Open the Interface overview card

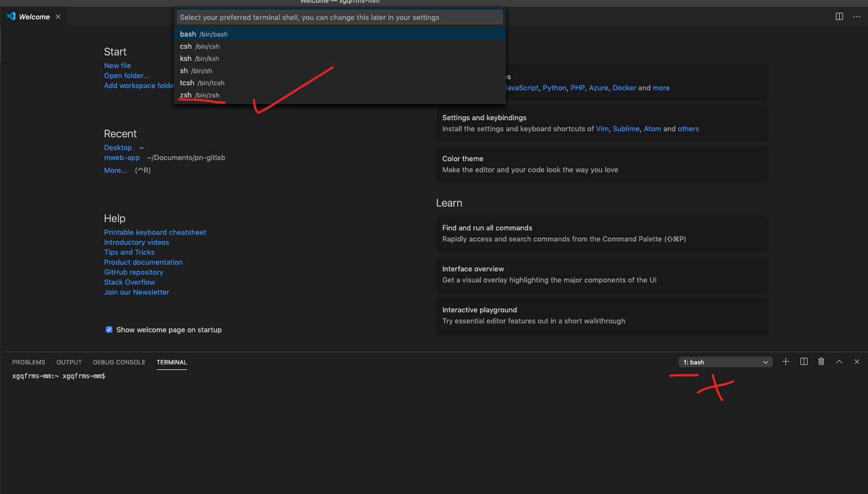(x=602, y=275)
